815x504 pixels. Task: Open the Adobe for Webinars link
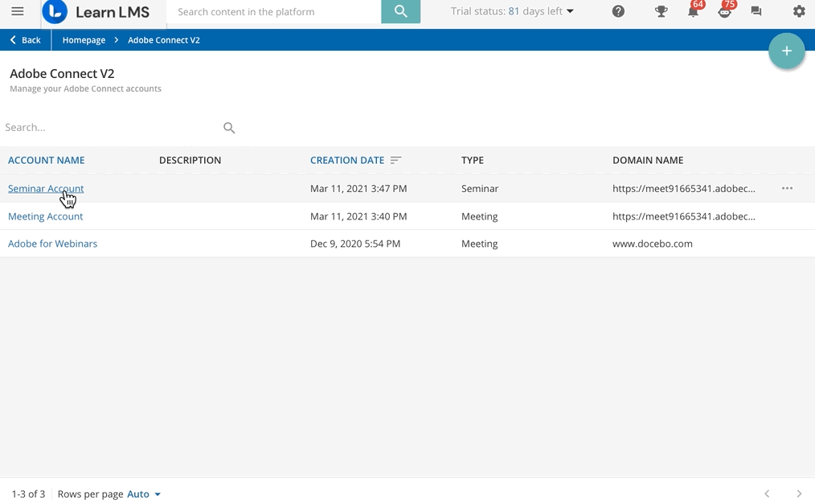(52, 244)
